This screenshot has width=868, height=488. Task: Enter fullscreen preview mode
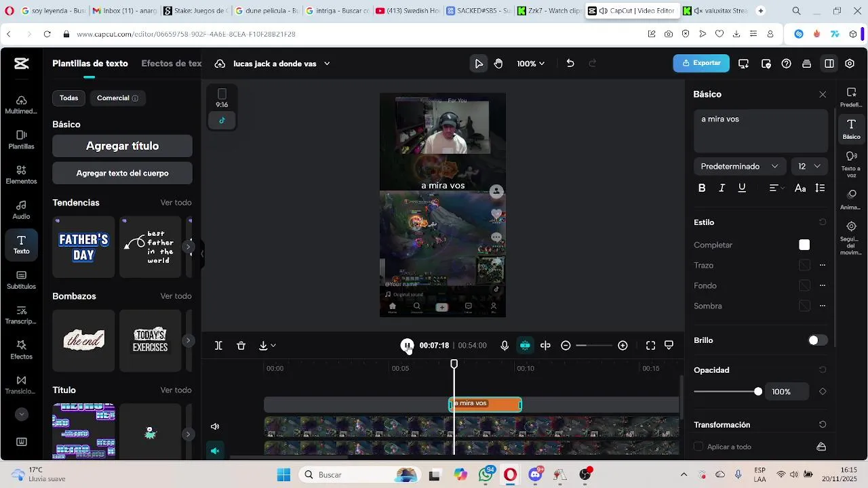650,346
